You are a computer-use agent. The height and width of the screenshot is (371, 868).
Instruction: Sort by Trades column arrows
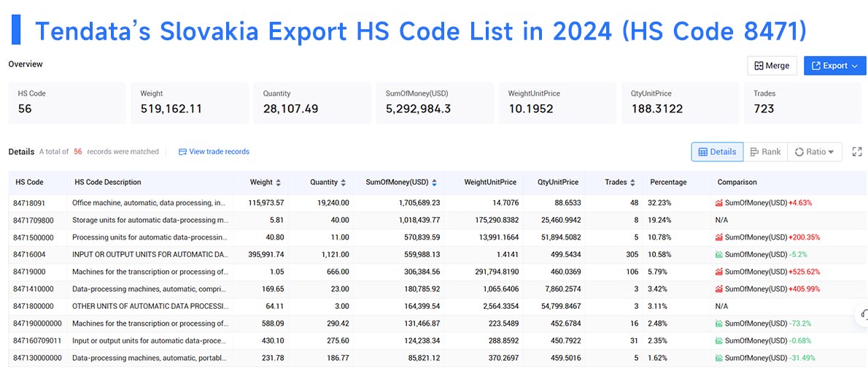(x=632, y=183)
